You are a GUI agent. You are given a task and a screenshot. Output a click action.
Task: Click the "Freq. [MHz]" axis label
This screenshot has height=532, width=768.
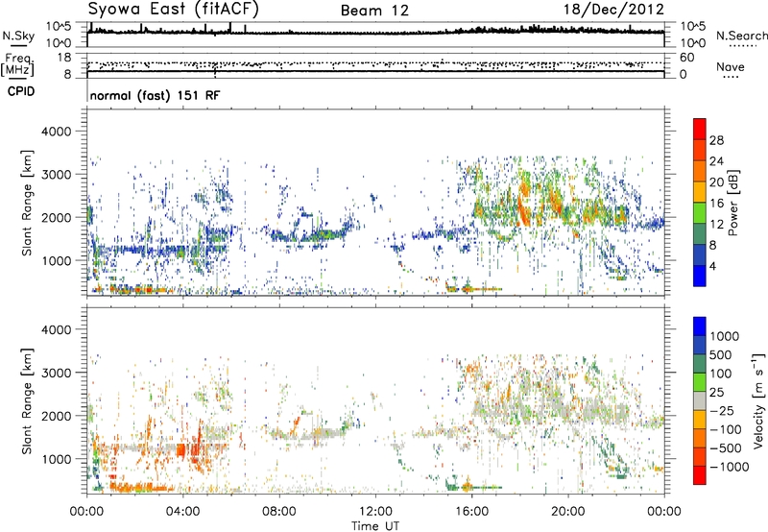click(x=17, y=65)
